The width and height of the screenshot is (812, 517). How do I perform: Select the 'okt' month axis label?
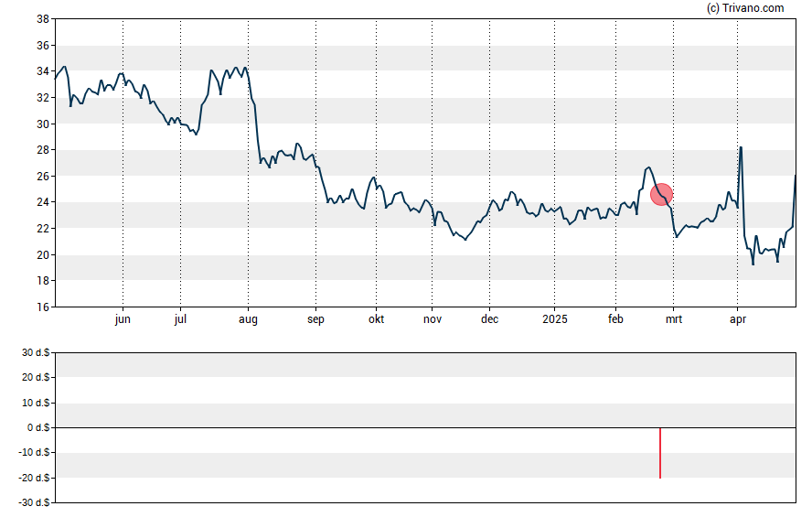pyautogui.click(x=377, y=319)
